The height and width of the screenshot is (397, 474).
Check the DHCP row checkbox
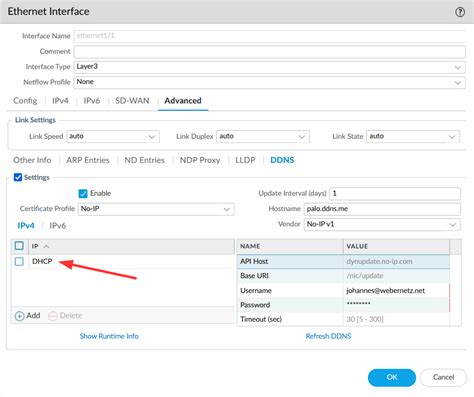(x=19, y=261)
